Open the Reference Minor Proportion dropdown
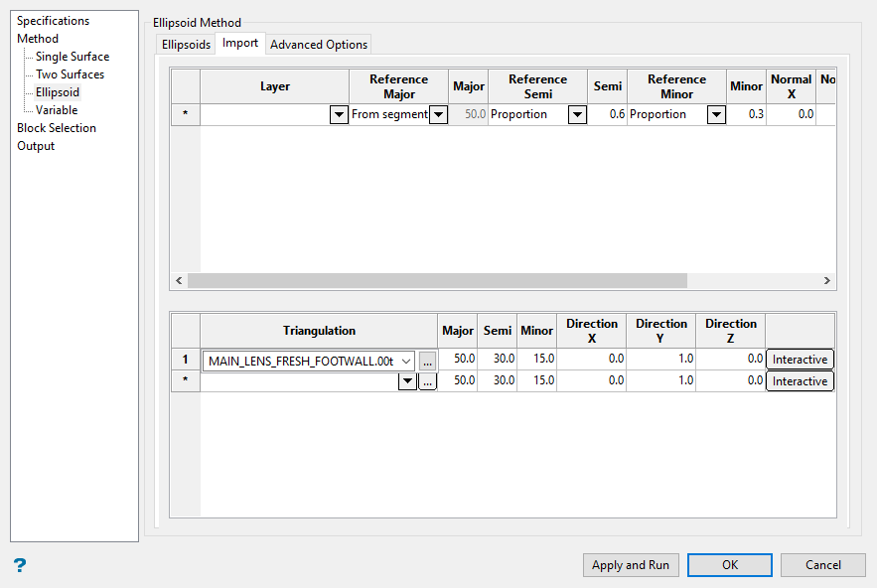This screenshot has width=877, height=588. click(x=716, y=115)
